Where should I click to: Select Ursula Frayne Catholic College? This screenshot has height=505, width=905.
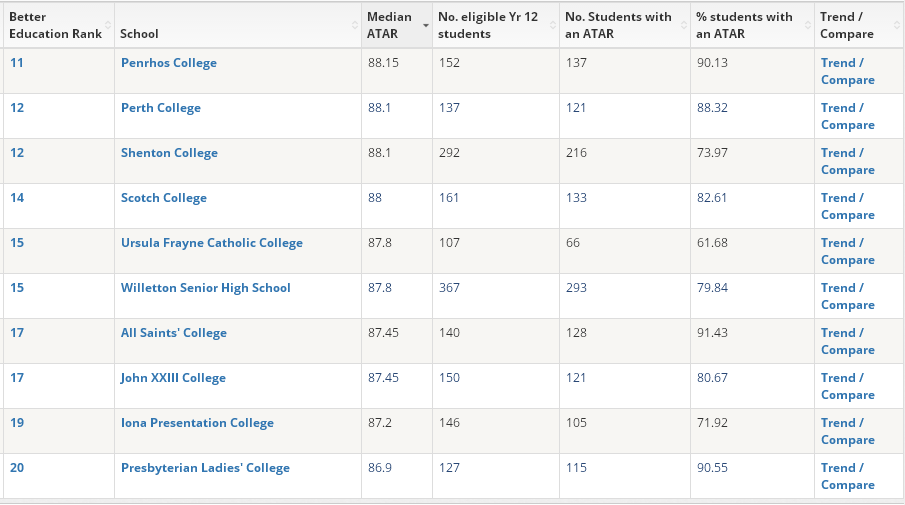click(x=211, y=243)
